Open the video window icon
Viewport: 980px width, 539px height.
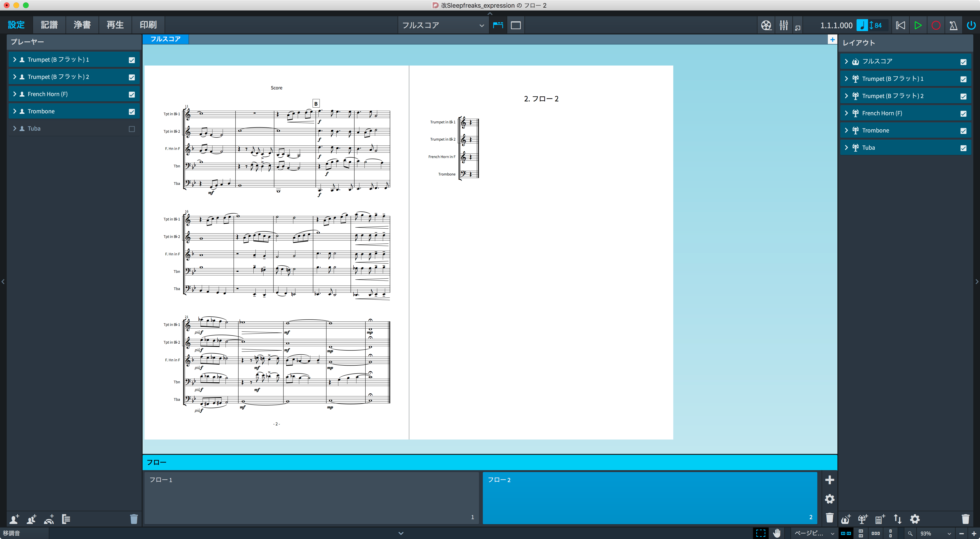(766, 26)
